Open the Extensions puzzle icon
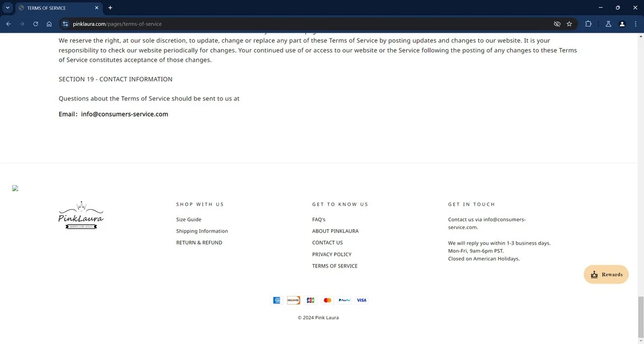 point(588,24)
